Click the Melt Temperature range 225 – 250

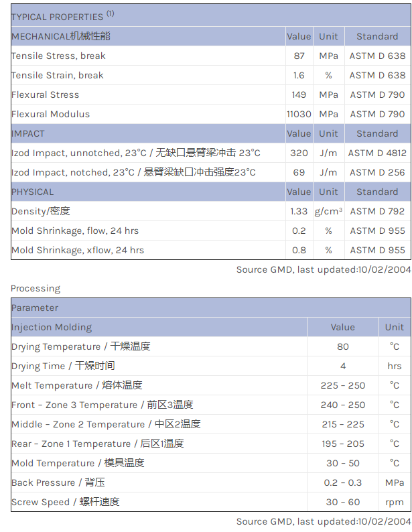point(343,385)
